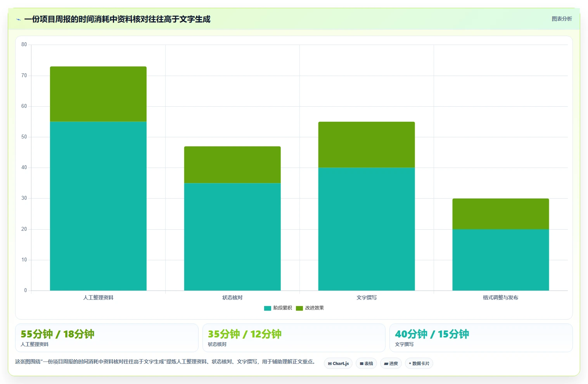The image size is (588, 384).
Task: Click the x-axis label 人工整理资料
Action: (98, 298)
